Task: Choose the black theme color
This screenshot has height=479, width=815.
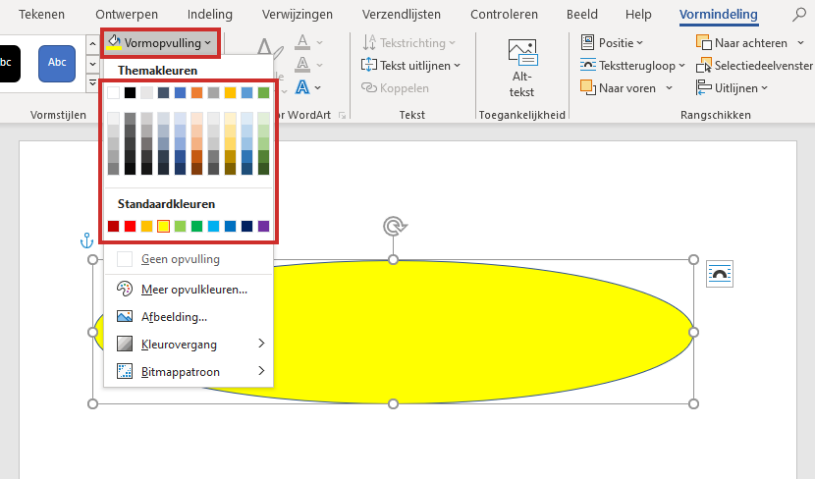Action: (130, 92)
